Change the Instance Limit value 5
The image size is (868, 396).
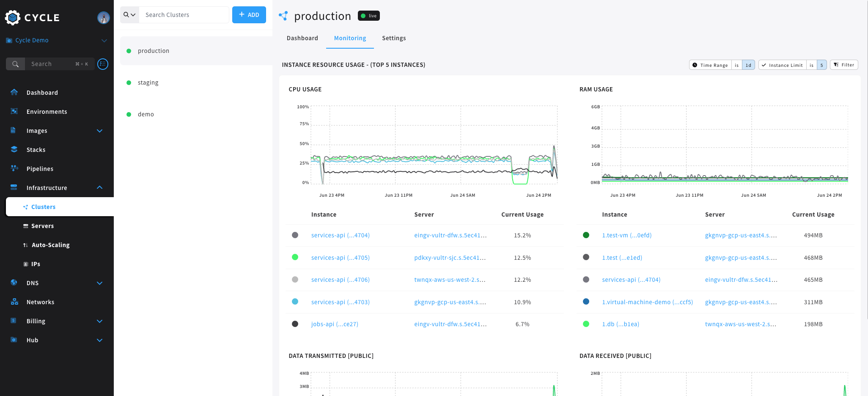821,65
